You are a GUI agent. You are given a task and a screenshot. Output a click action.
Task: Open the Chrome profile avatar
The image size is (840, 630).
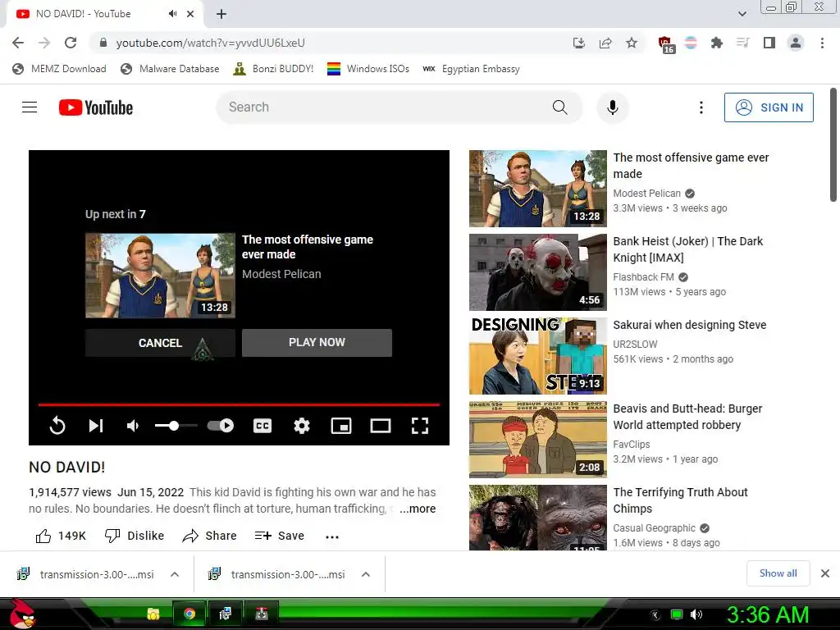pos(796,43)
